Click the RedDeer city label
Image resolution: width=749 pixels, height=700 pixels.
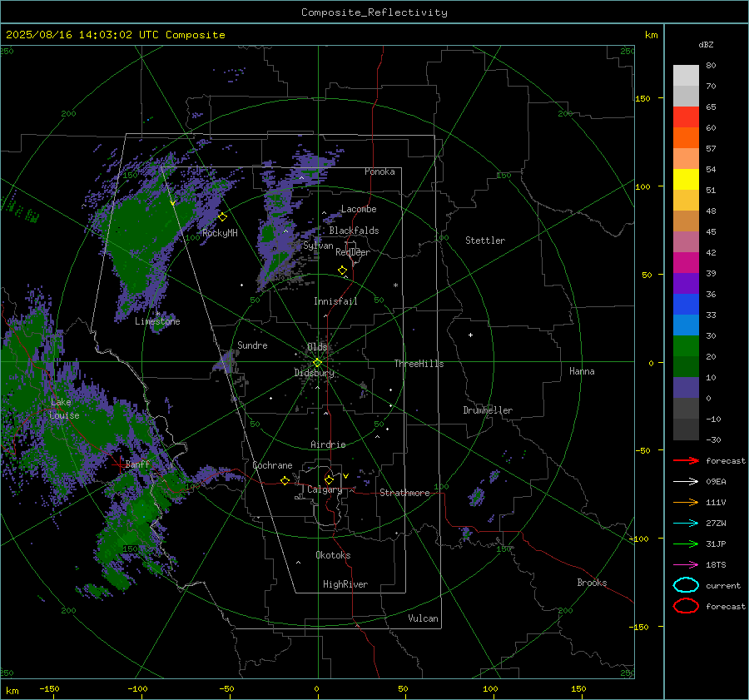(353, 252)
